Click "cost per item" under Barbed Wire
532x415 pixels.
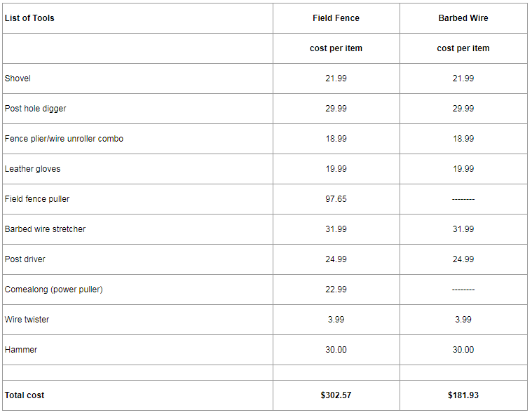pyautogui.click(x=463, y=48)
